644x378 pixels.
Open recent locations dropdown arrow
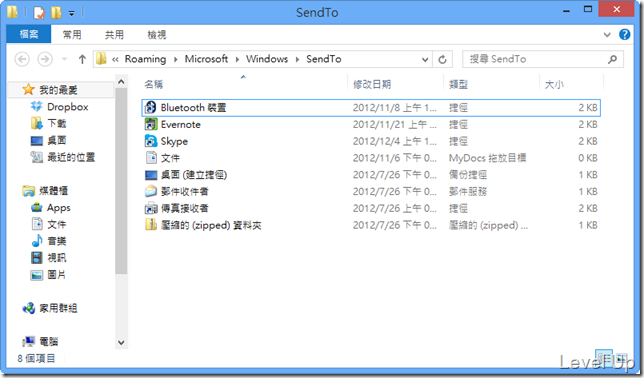click(64, 59)
